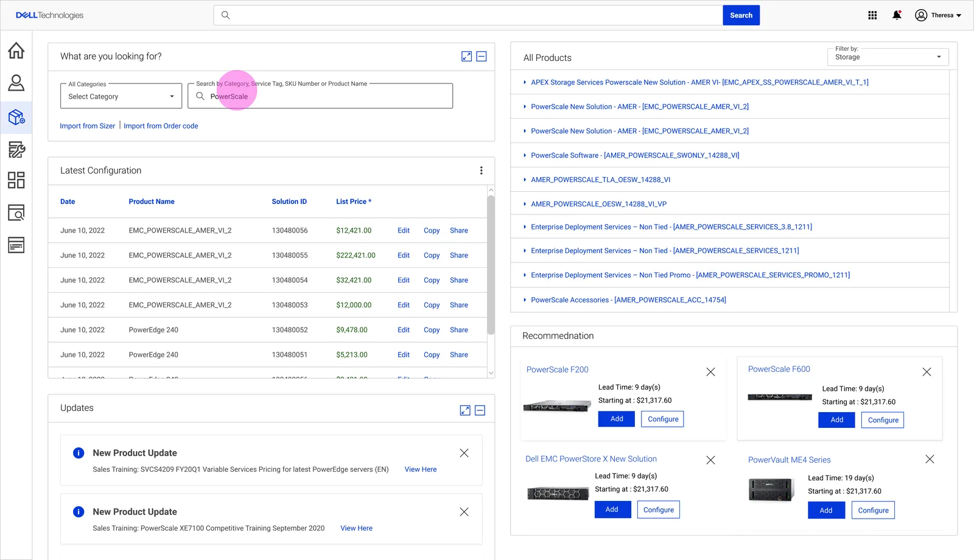974x560 pixels.
Task: Add Dell EMC PowerStore X New Solution
Action: click(612, 509)
